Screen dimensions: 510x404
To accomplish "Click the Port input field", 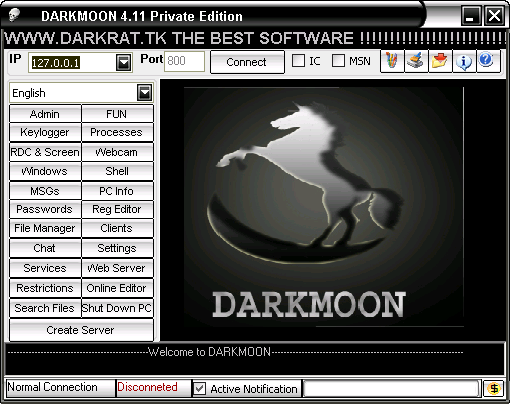I will click(x=184, y=61).
